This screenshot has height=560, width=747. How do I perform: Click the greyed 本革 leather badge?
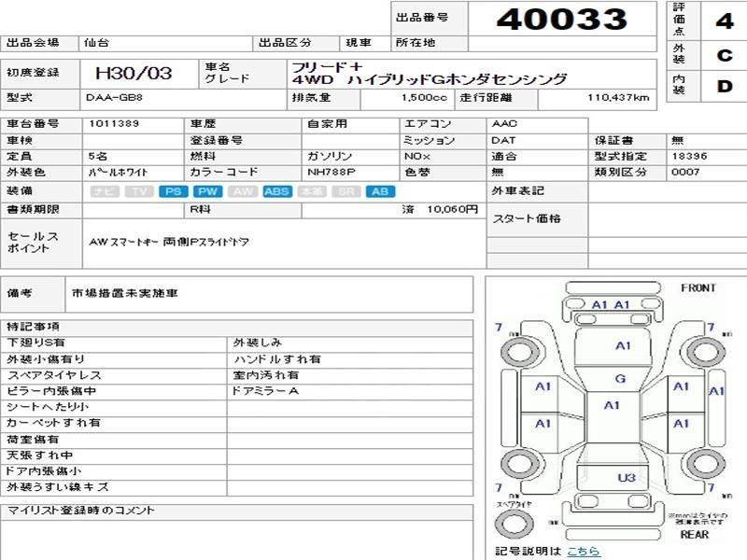pyautogui.click(x=312, y=191)
